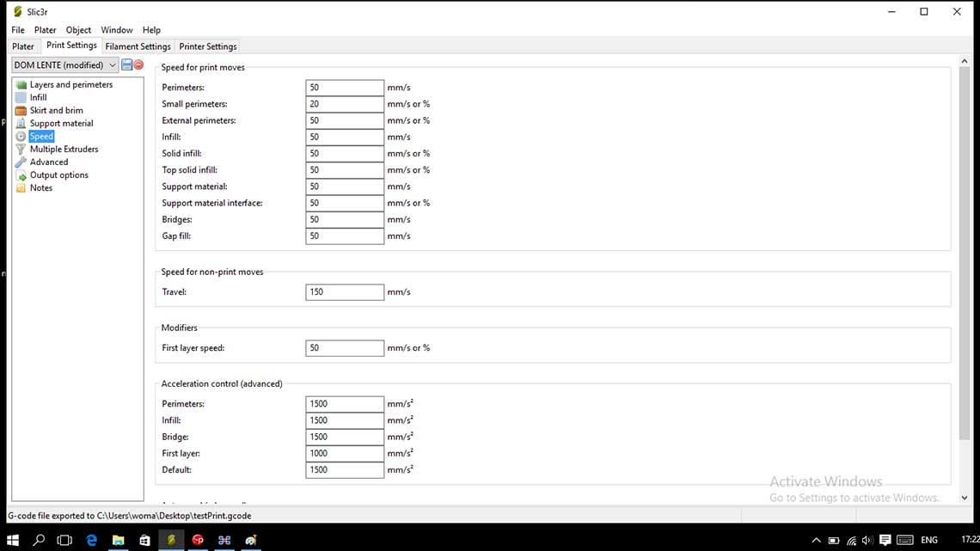The width and height of the screenshot is (980, 551).
Task: Click the Solid infill speed field
Action: (x=345, y=154)
